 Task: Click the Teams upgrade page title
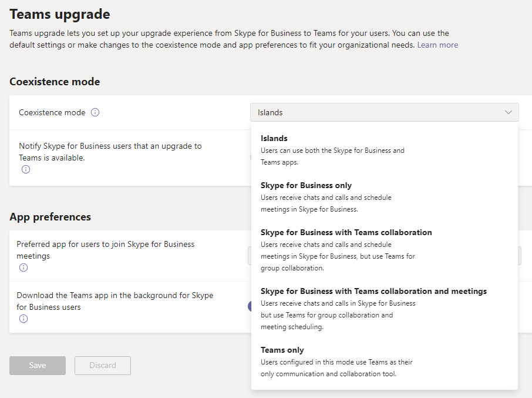tap(60, 14)
